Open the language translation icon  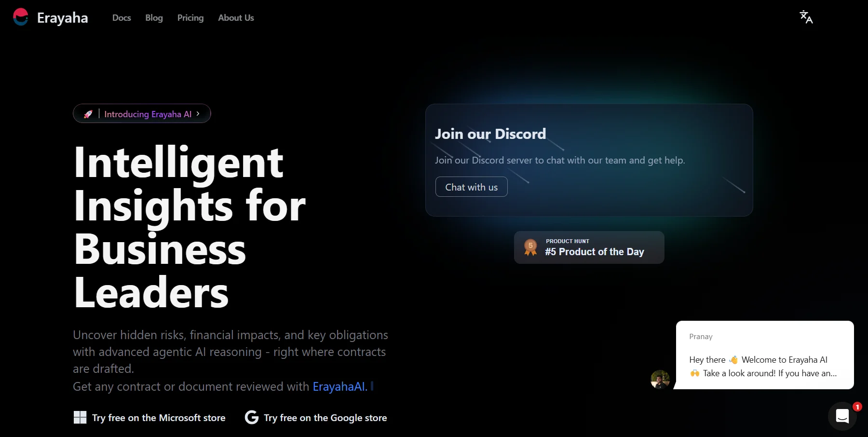pos(806,17)
